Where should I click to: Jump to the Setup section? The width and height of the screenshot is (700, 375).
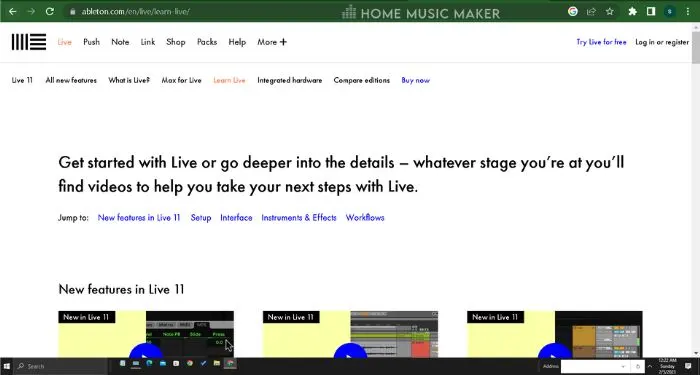pos(201,218)
